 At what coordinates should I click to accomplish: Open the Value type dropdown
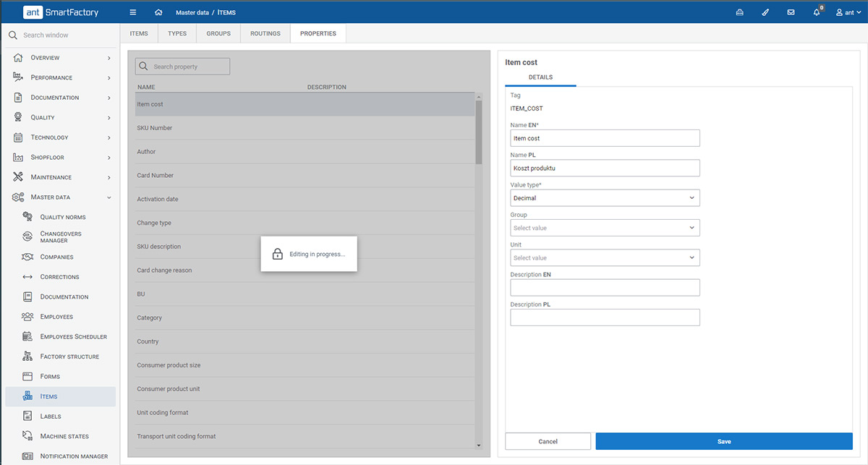[x=605, y=197]
